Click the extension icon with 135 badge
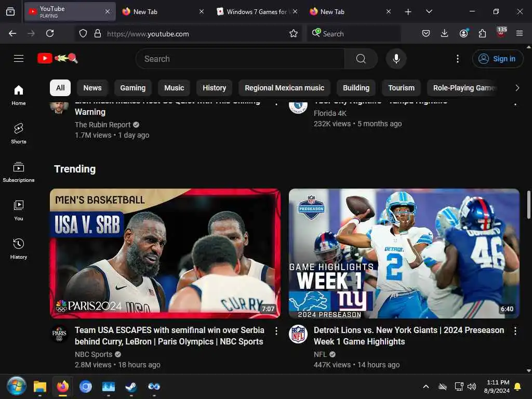Viewport: 532px width, 399px height. pyautogui.click(x=501, y=32)
